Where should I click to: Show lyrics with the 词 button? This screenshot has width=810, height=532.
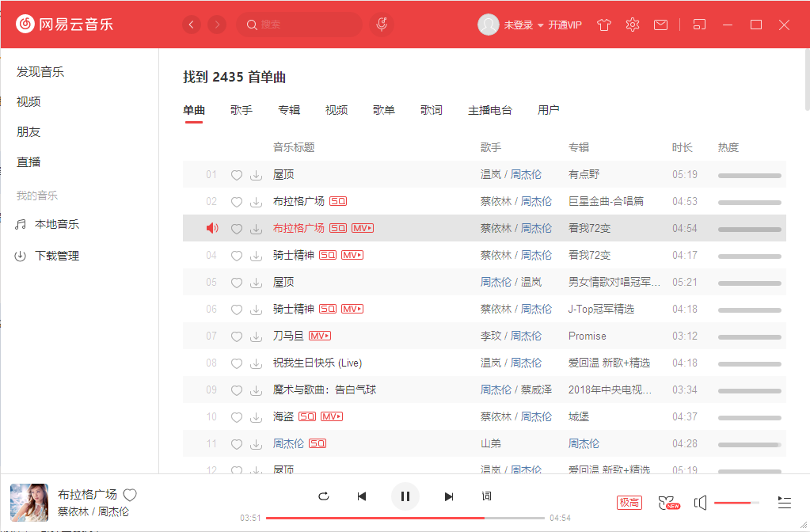[x=486, y=496]
